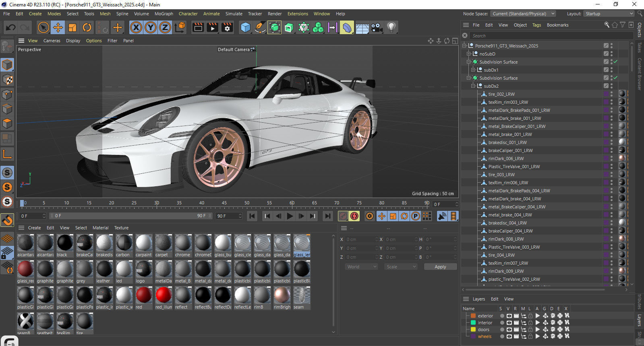Click the Floor environment icon
The width and height of the screenshot is (644, 346).
point(362,27)
